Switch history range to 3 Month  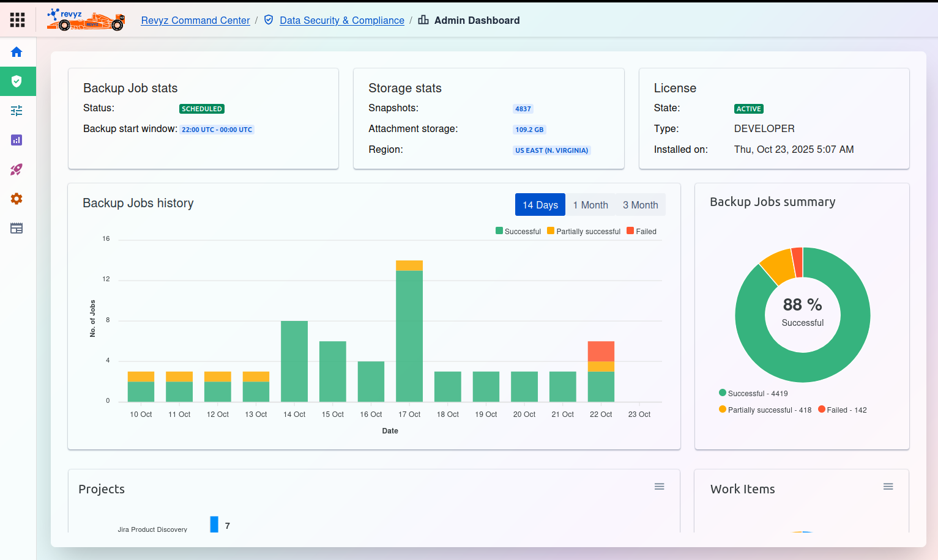click(x=640, y=205)
